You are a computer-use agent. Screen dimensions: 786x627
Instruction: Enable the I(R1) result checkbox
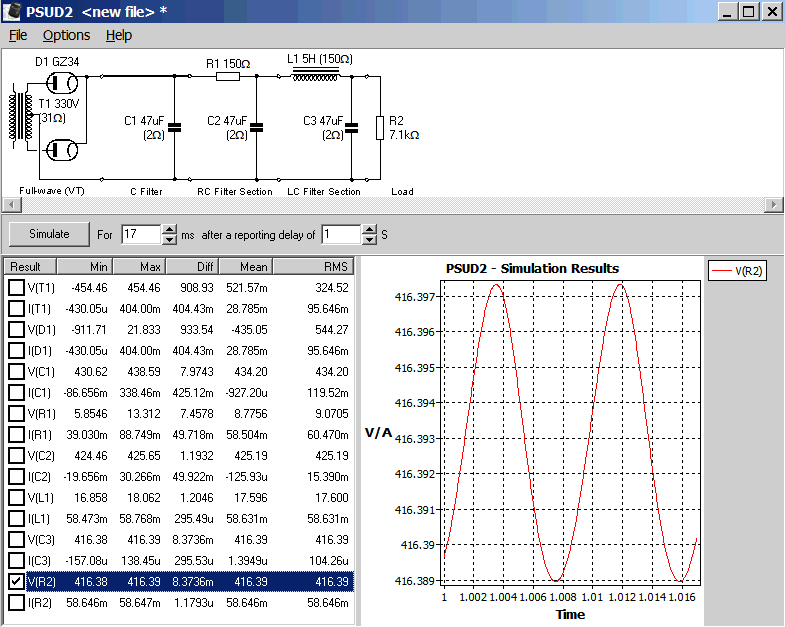[16, 435]
